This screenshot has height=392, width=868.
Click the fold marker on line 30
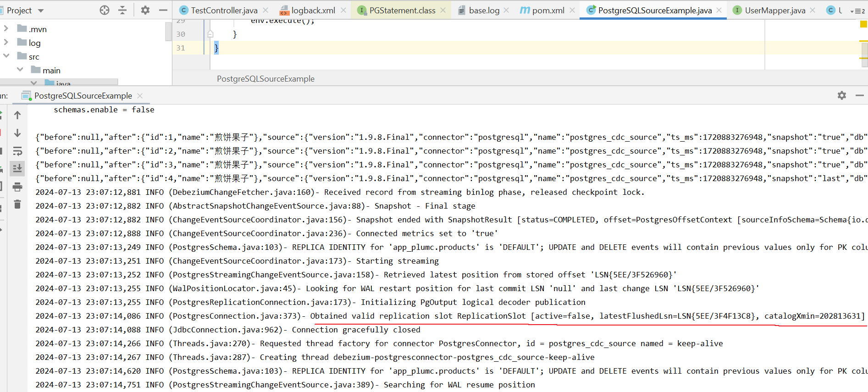tap(210, 34)
